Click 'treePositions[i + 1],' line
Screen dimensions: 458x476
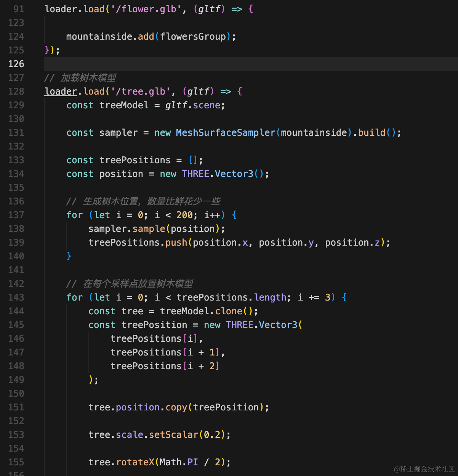point(168,352)
